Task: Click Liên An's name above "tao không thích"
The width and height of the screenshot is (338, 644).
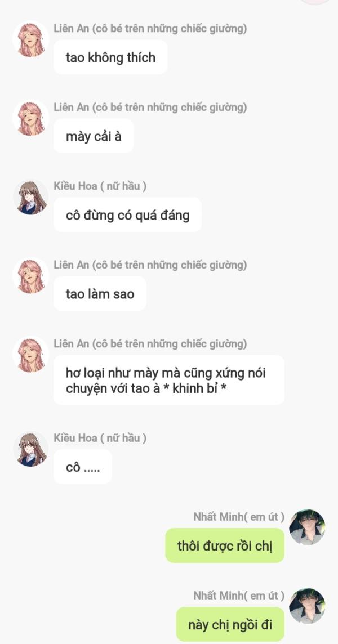Action: click(150, 29)
